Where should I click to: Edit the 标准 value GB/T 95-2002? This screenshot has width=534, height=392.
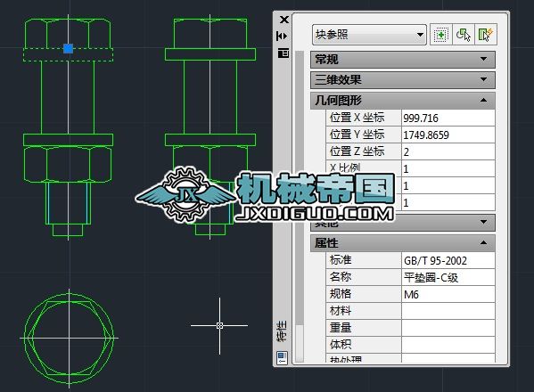point(448,261)
